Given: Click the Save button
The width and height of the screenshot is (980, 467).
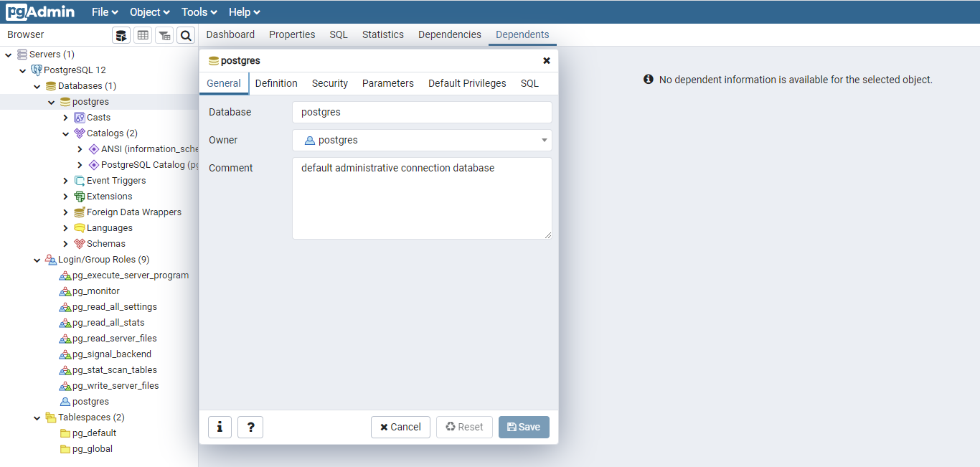Looking at the screenshot, I should pyautogui.click(x=524, y=427).
